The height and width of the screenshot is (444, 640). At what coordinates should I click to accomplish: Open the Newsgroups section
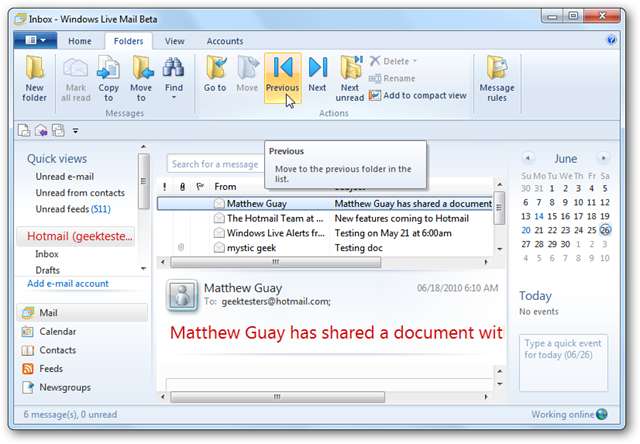[56, 387]
